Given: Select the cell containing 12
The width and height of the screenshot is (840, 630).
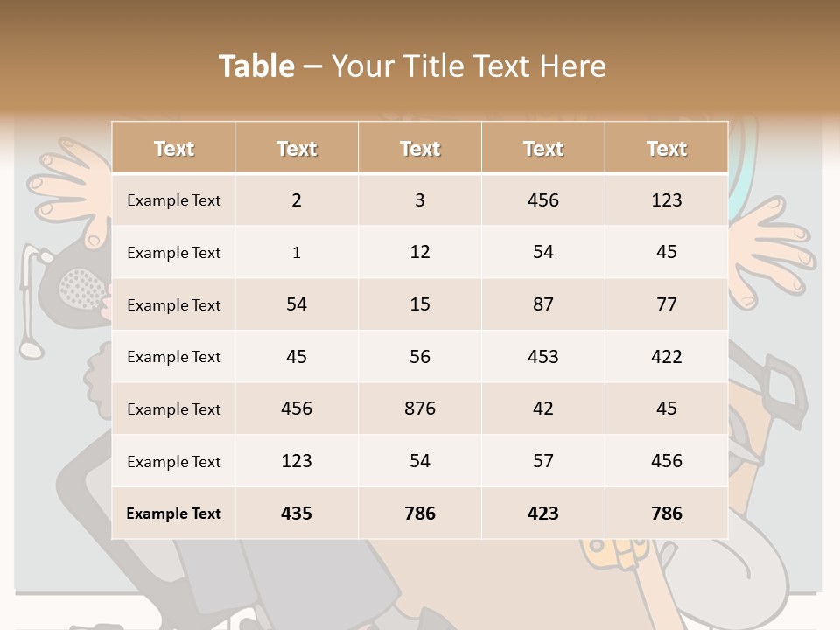Looking at the screenshot, I should click(x=420, y=252).
